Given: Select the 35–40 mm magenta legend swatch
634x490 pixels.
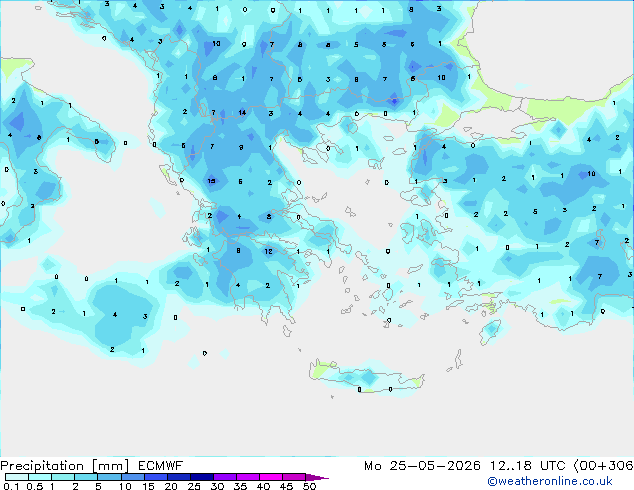Looking at the screenshot, I should pos(247,477).
